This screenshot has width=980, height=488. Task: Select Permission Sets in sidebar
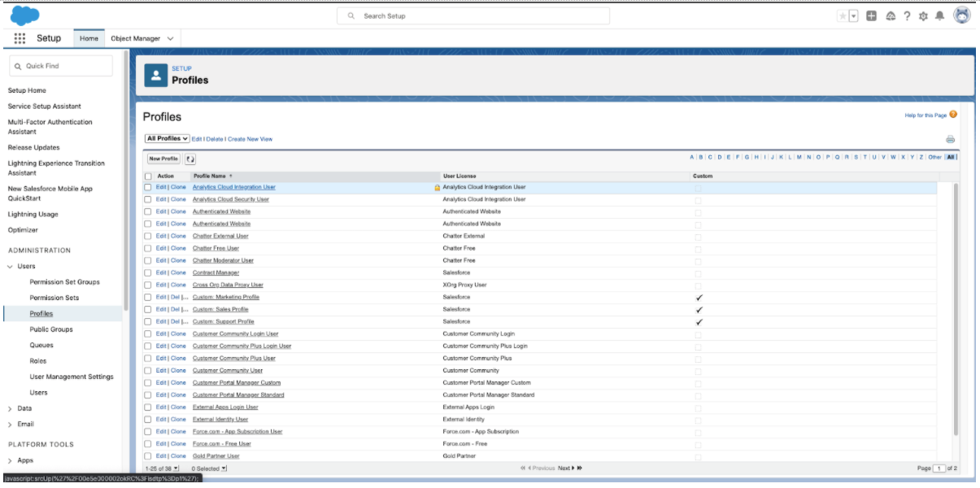[54, 298]
